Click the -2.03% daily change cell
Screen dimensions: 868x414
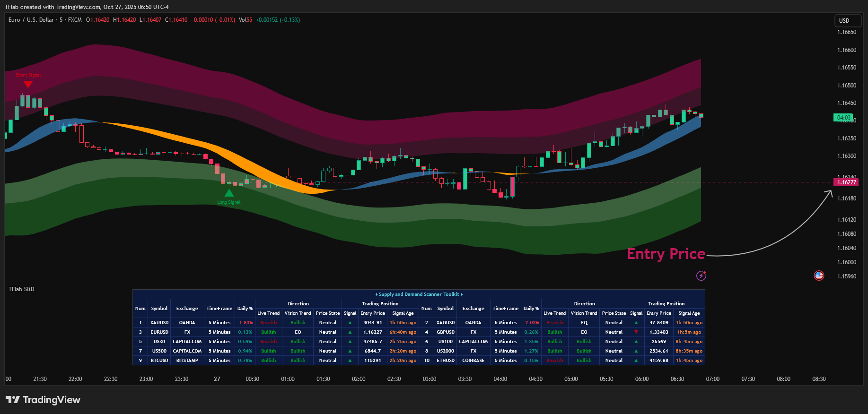tap(531, 323)
